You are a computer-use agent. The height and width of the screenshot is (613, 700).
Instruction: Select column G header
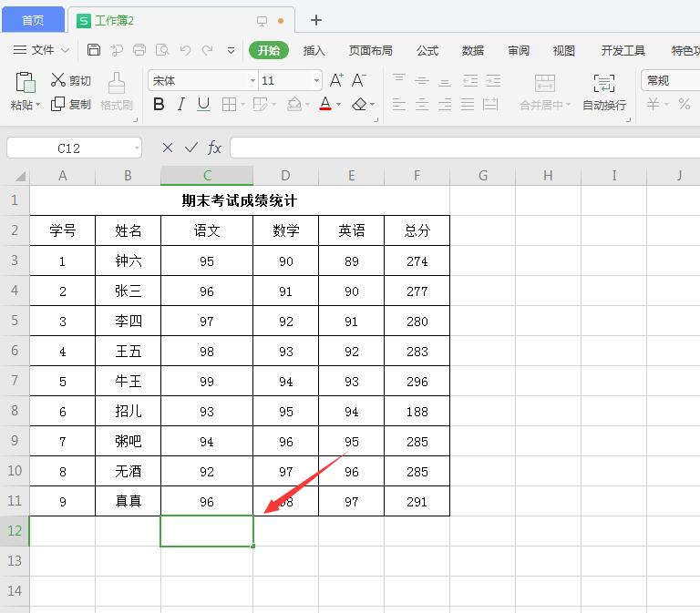(482, 176)
